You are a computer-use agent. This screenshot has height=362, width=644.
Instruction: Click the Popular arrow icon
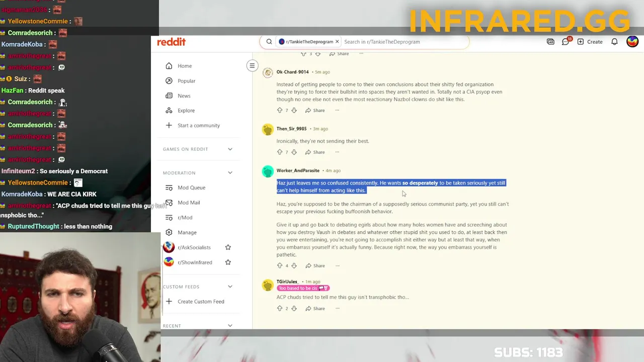(169, 81)
